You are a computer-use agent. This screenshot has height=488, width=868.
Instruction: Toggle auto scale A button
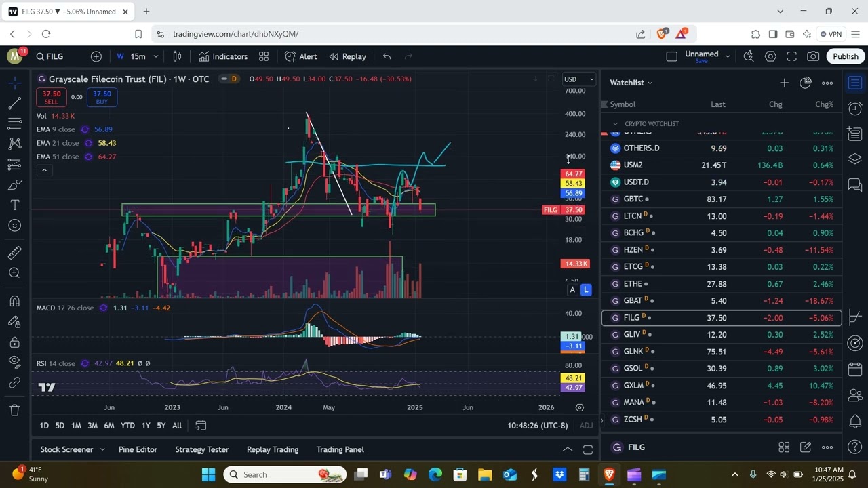click(572, 290)
